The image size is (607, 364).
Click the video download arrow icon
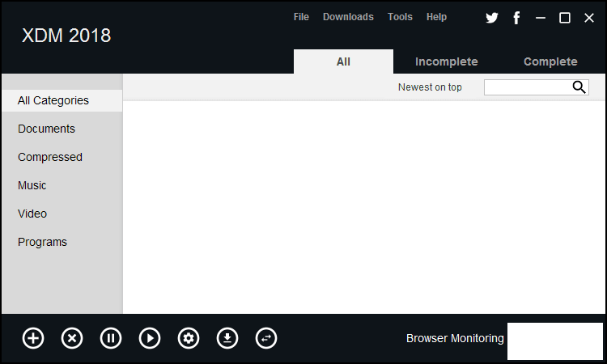[x=227, y=338]
